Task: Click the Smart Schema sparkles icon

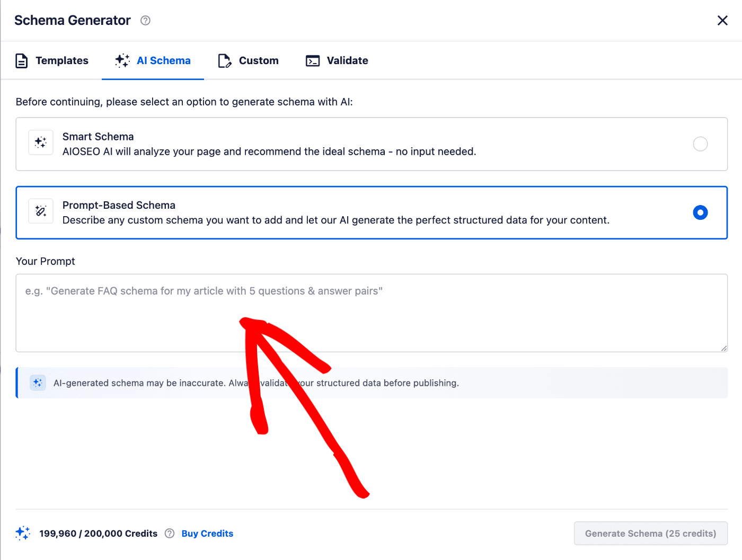Action: point(41,142)
